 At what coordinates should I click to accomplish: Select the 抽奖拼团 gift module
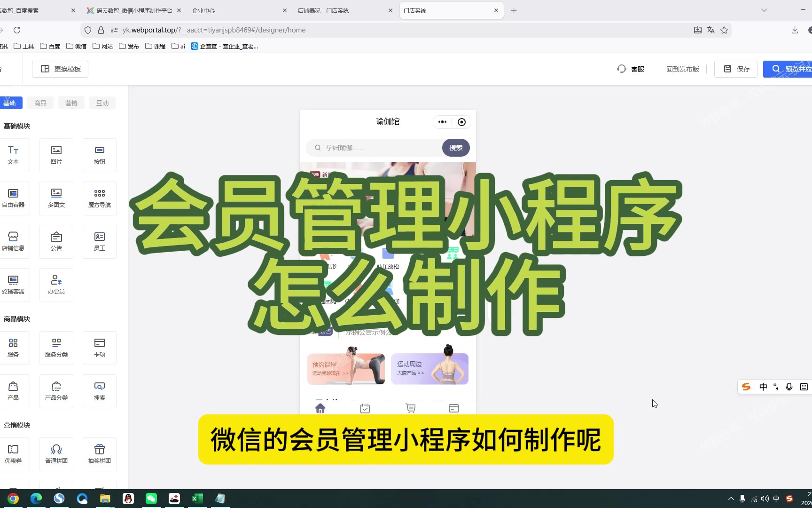(x=99, y=454)
